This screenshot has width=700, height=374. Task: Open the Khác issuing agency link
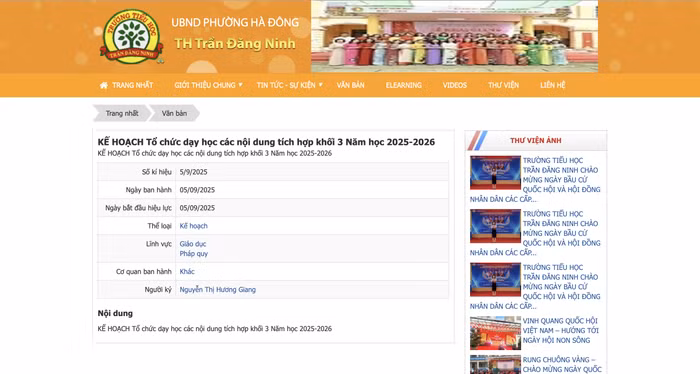click(187, 271)
